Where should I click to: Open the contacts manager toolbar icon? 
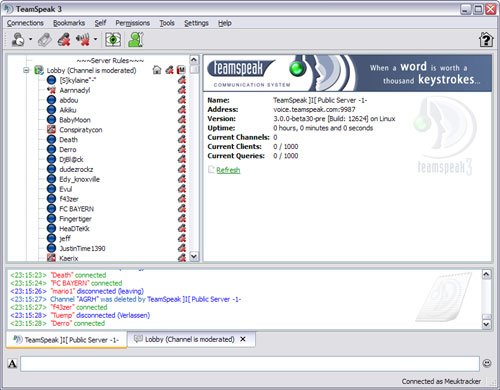pyautogui.click(x=136, y=40)
